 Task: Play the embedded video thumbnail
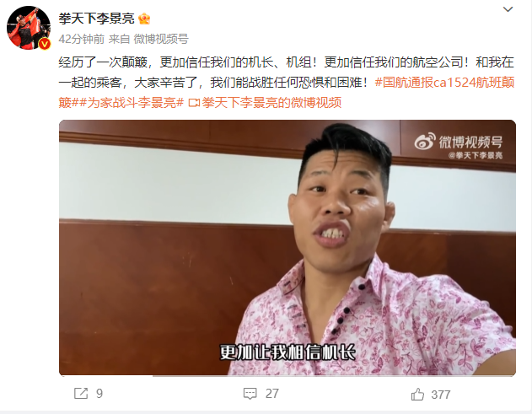pyautogui.click(x=287, y=248)
